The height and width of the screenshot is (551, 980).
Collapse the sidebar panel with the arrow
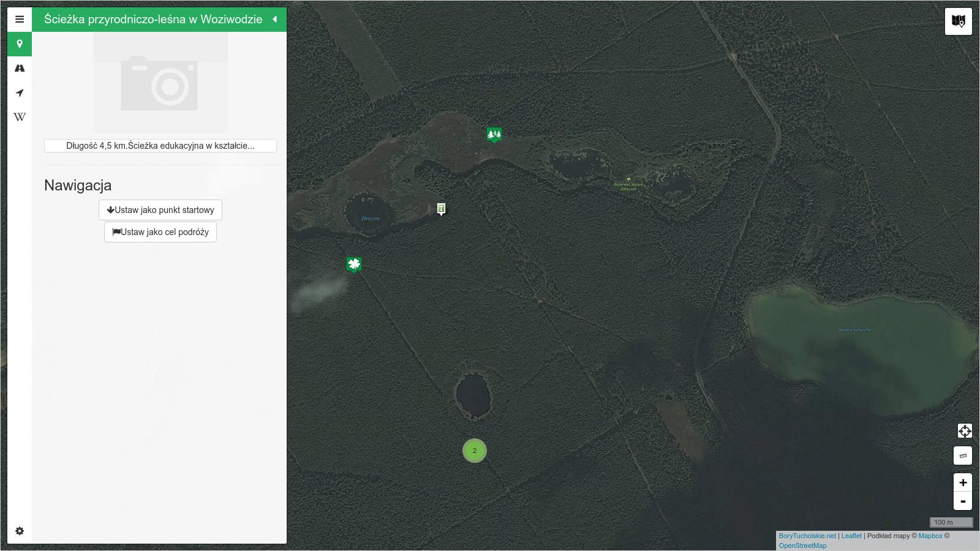pos(275,20)
